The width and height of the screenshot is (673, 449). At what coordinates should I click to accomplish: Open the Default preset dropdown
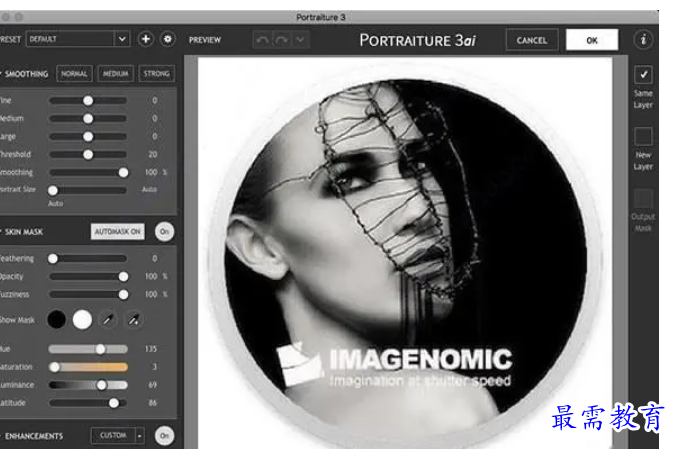click(78, 39)
